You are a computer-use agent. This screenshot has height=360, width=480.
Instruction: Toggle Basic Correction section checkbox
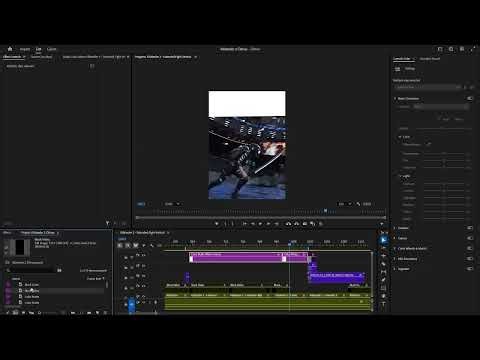470,98
